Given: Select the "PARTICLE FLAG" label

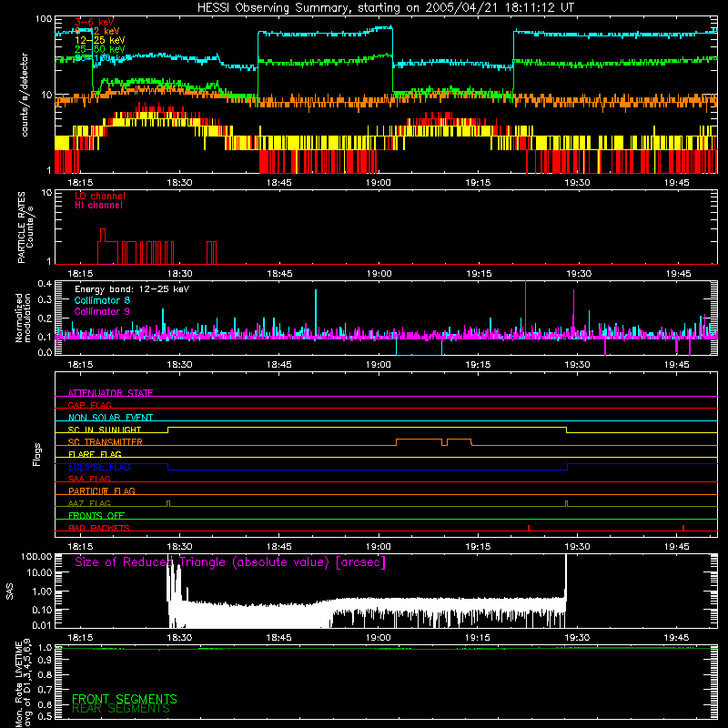Looking at the screenshot, I should 102,490.
